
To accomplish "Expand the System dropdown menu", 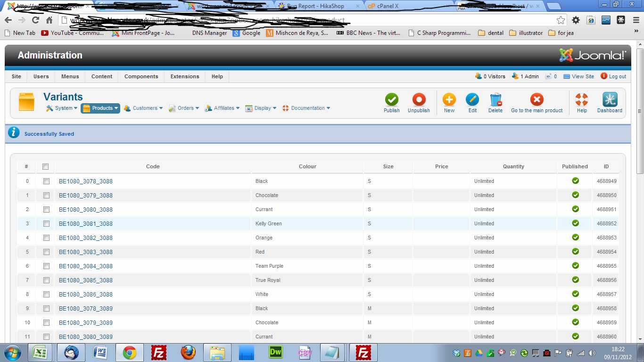I will (x=62, y=108).
